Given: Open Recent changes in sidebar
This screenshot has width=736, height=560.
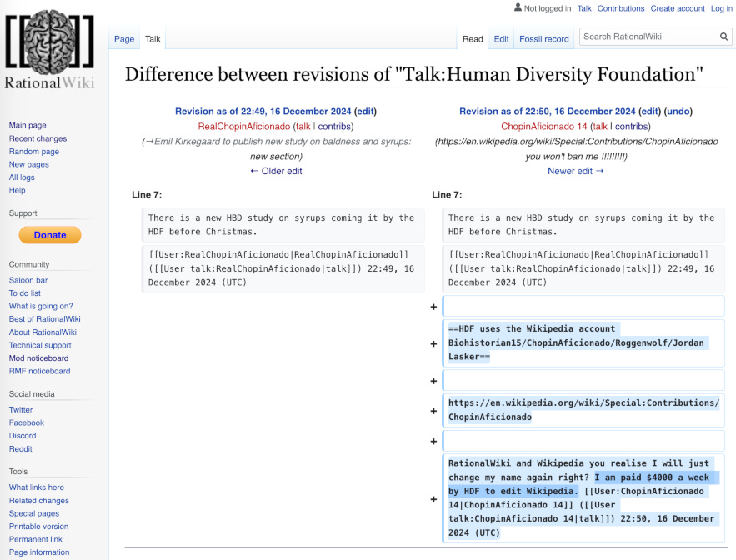Looking at the screenshot, I should pos(38,138).
